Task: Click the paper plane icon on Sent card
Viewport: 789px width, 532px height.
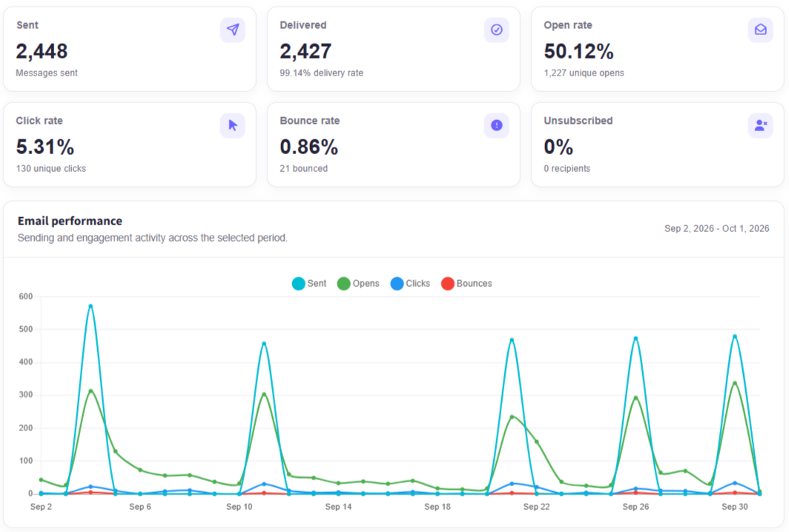Action: [233, 30]
